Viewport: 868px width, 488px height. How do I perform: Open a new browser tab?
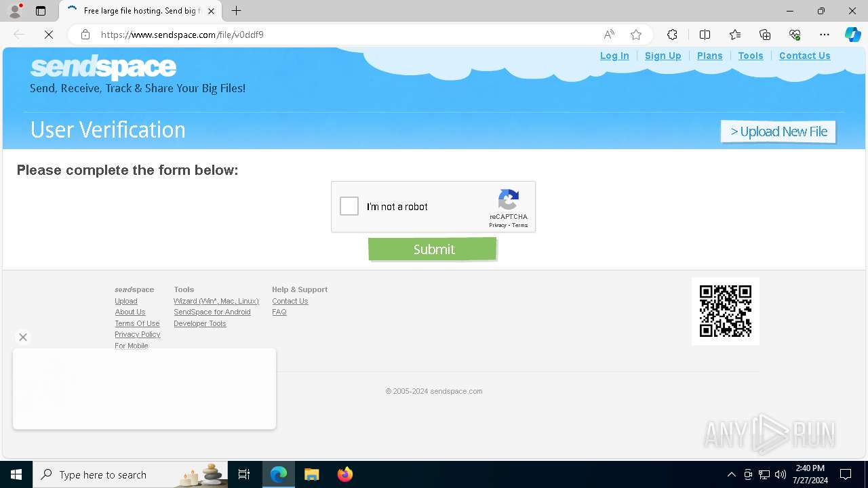point(236,11)
